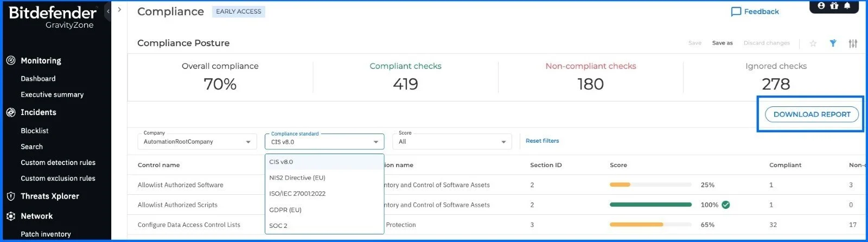Click the Save as button

coord(722,43)
